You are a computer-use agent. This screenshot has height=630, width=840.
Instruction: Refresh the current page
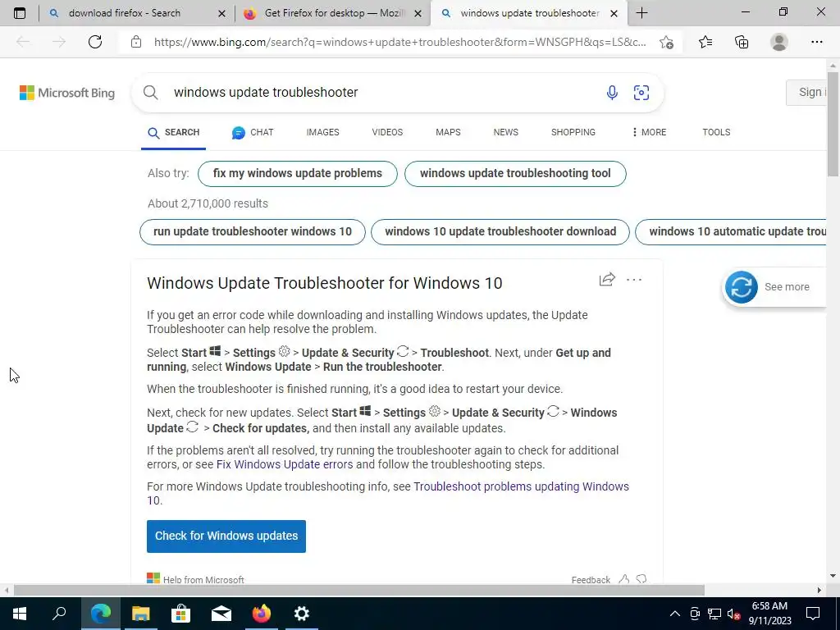coord(95,42)
